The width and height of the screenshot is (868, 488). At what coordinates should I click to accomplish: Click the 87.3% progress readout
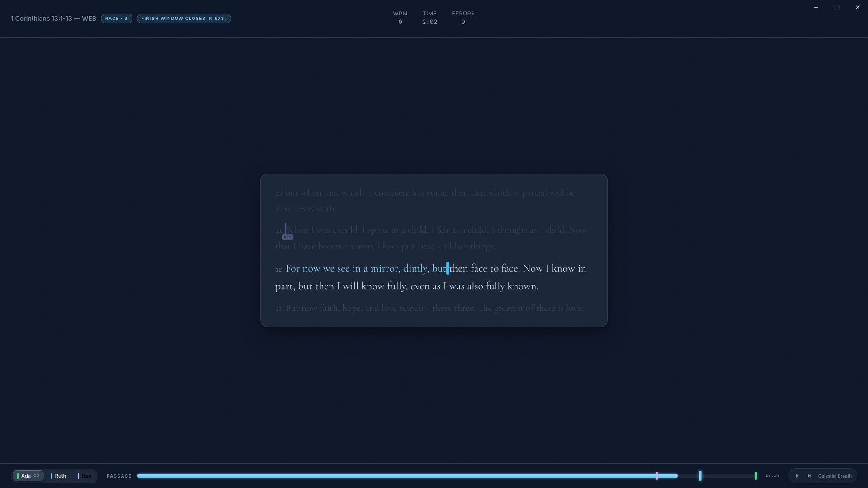(x=773, y=476)
